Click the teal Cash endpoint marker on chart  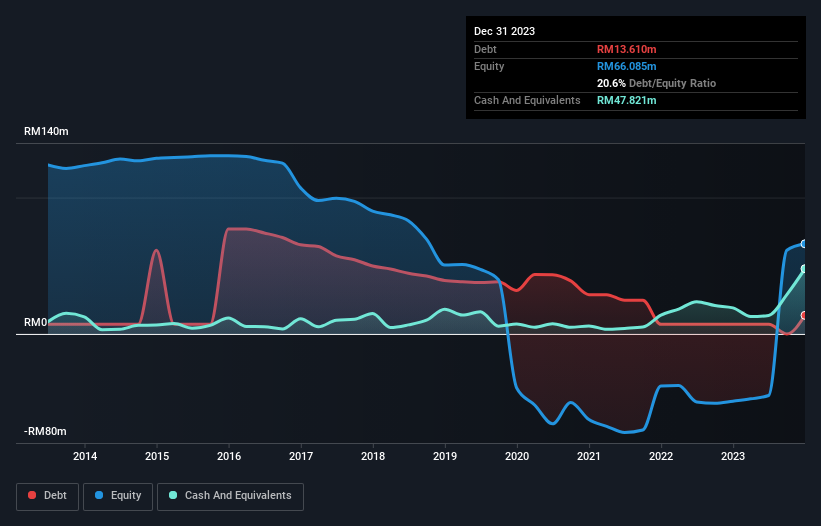point(804,268)
